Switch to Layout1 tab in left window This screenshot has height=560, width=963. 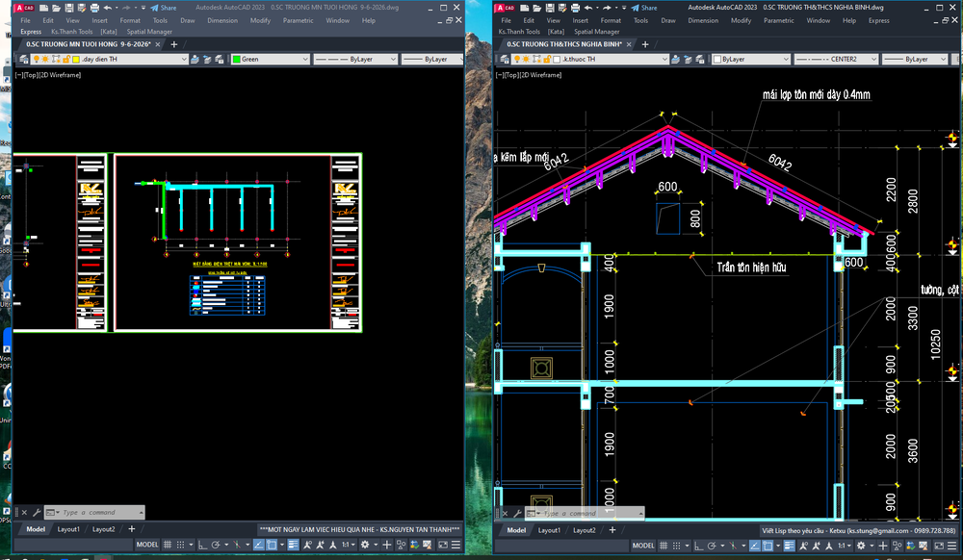68,529
